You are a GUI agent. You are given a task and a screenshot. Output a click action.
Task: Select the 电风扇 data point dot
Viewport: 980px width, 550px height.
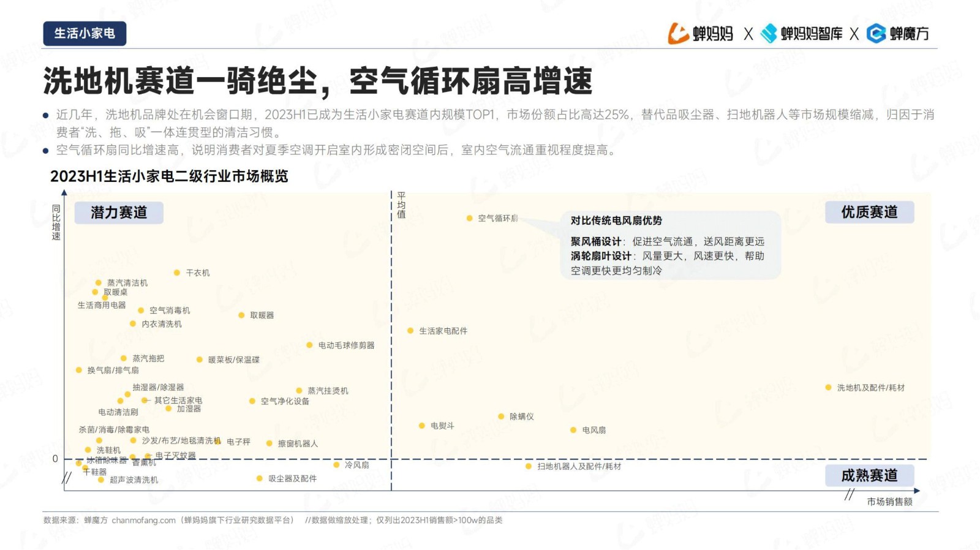click(x=573, y=430)
